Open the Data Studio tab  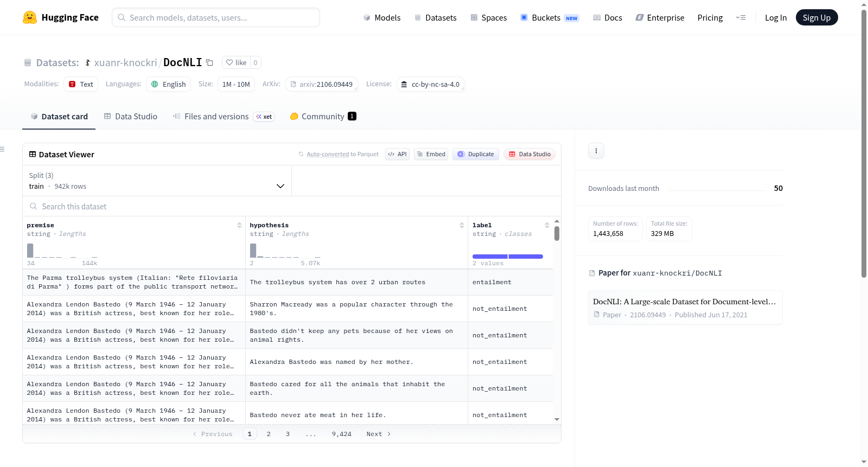131,117
